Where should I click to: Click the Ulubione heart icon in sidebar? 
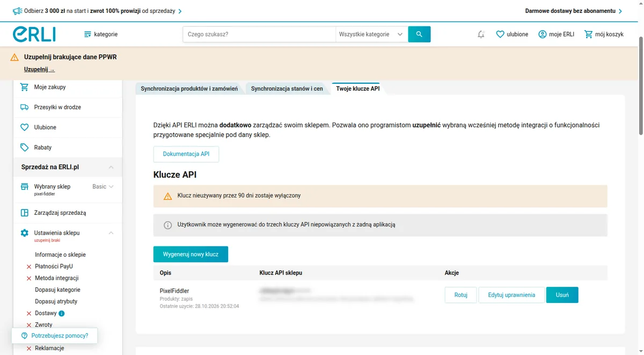(x=24, y=127)
